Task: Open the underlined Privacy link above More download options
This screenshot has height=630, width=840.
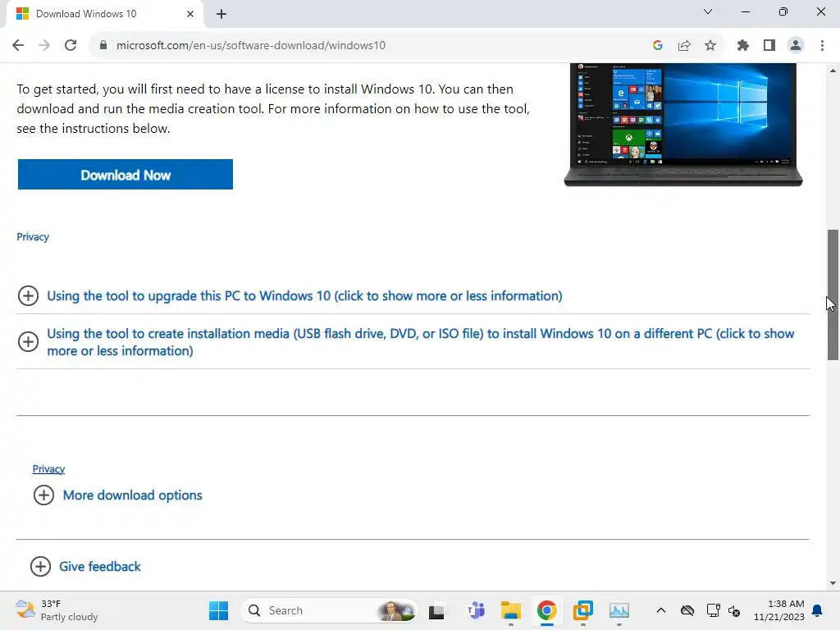Action: [x=48, y=468]
